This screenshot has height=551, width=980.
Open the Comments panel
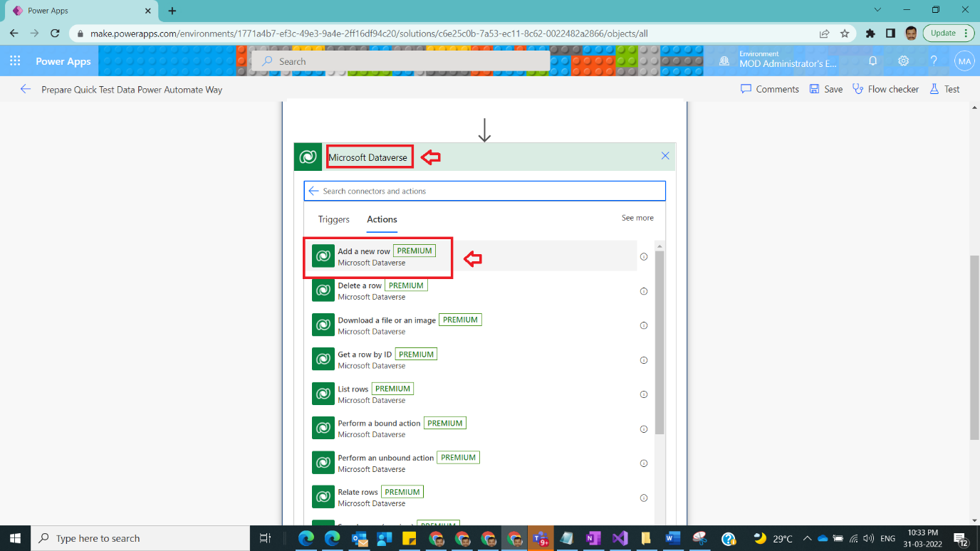point(769,88)
